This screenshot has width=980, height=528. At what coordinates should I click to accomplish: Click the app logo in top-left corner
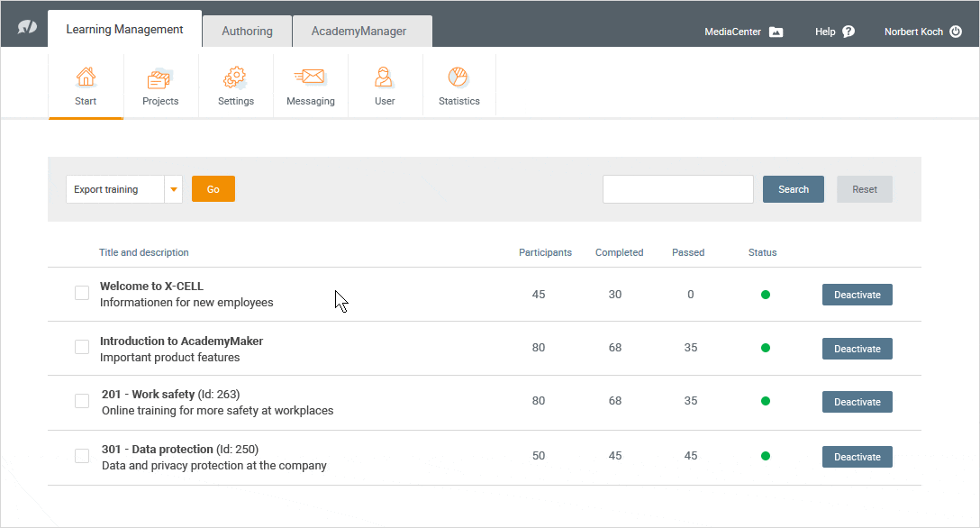(x=27, y=27)
